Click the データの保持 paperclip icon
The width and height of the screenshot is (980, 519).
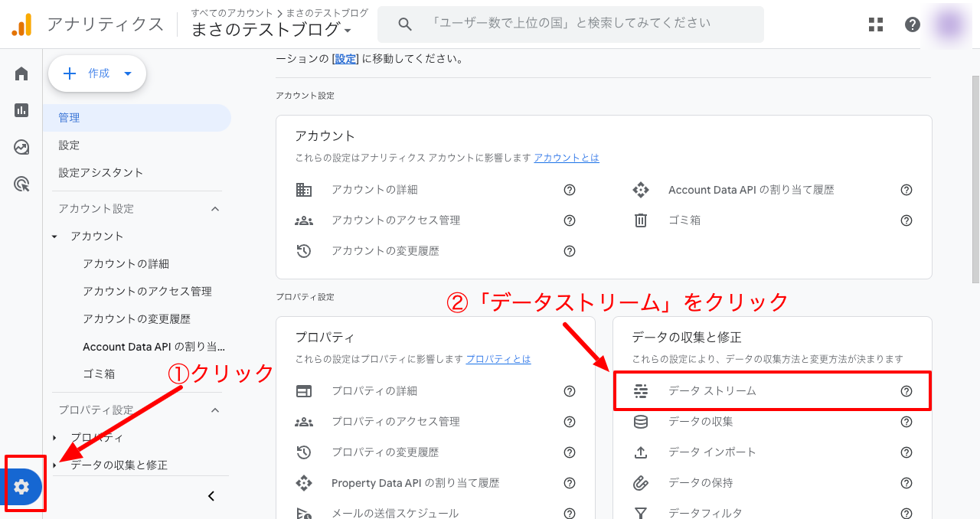(641, 483)
